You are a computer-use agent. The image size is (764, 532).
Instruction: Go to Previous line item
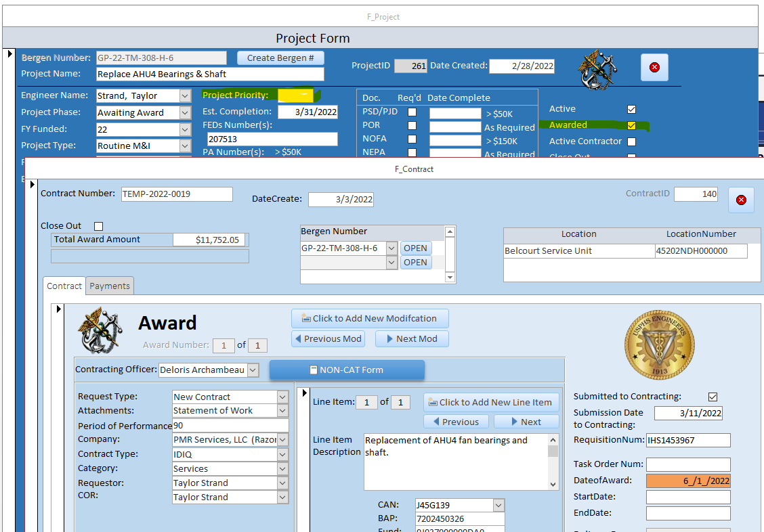click(x=456, y=422)
